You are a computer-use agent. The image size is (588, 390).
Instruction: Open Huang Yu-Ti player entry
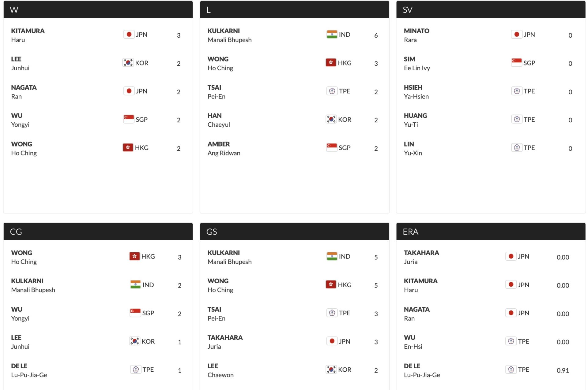[x=415, y=120]
